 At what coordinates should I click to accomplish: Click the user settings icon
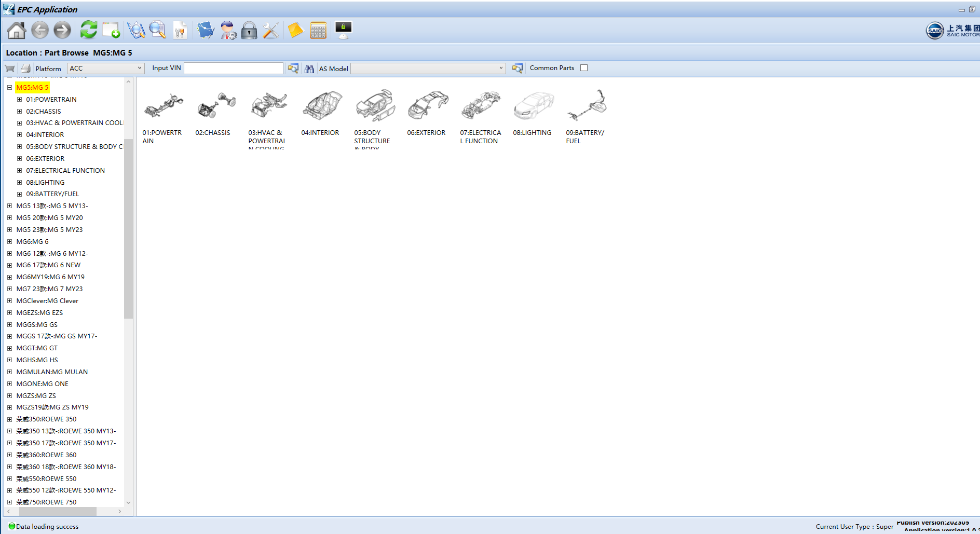(228, 31)
